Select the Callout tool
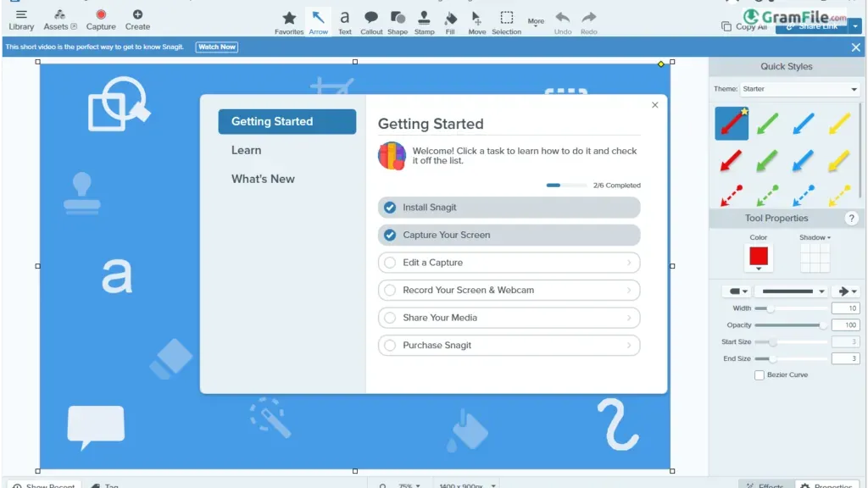 click(x=371, y=23)
